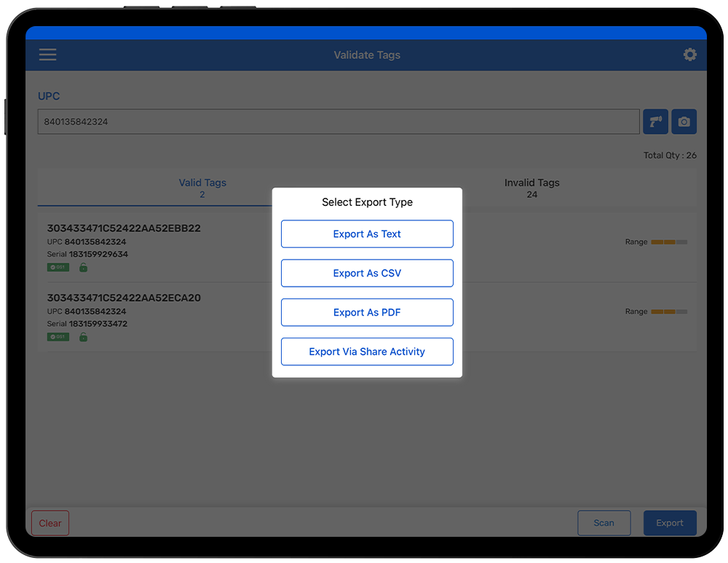
Task: Tap the RFID scanner gun icon
Action: coord(655,122)
